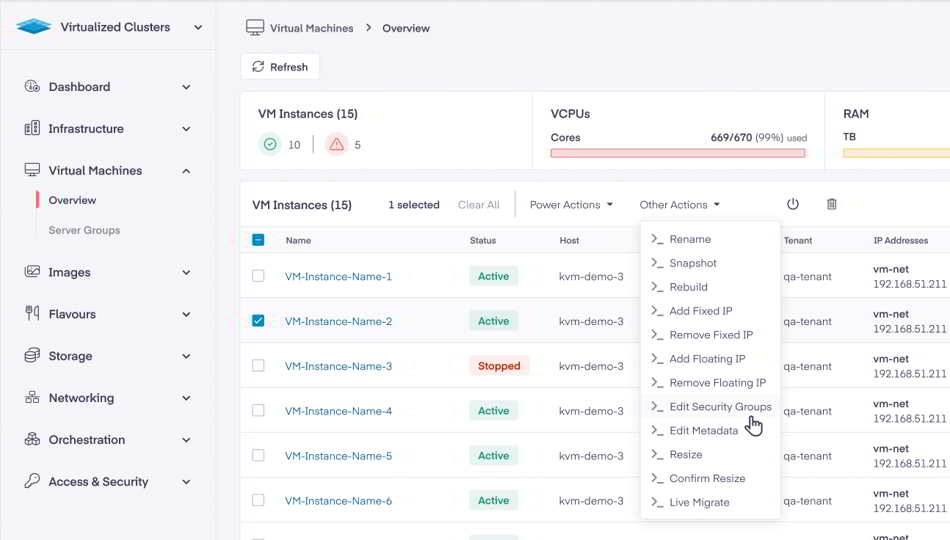
Task: Click the terminal icon beside Snapshot
Action: [657, 262]
